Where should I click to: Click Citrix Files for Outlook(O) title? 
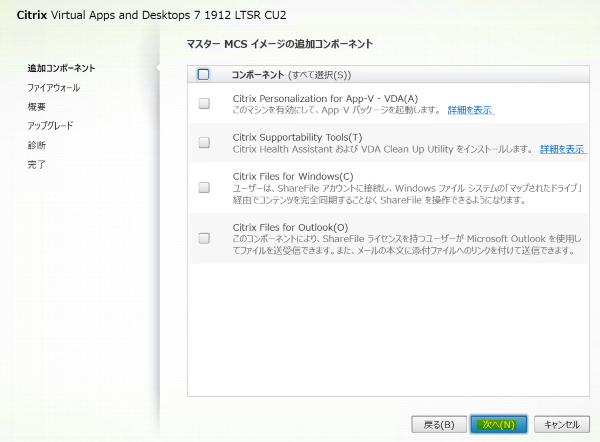click(x=290, y=227)
